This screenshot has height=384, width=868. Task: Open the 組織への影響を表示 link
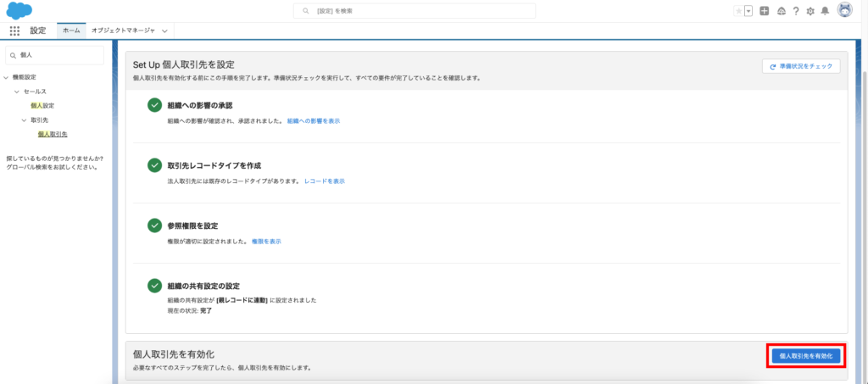314,121
